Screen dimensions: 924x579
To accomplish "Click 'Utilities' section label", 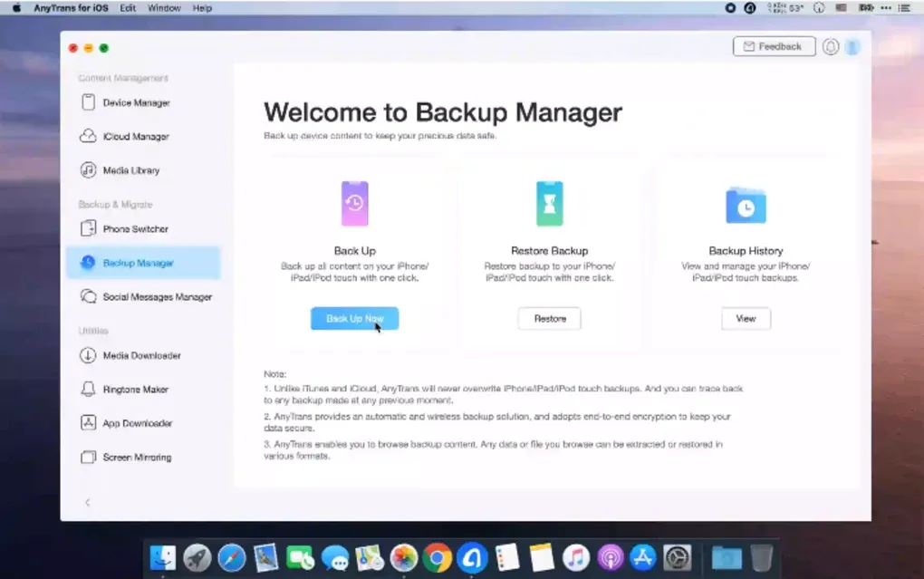I will 93,330.
